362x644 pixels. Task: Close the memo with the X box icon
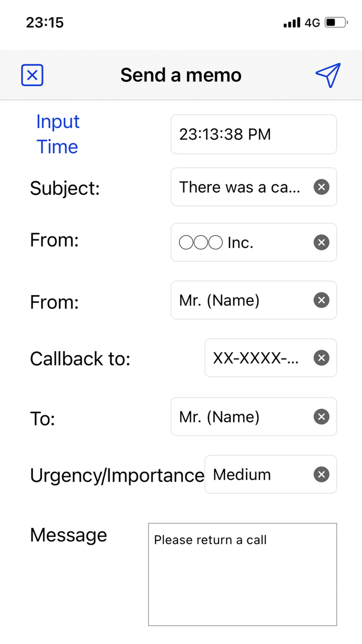32,76
